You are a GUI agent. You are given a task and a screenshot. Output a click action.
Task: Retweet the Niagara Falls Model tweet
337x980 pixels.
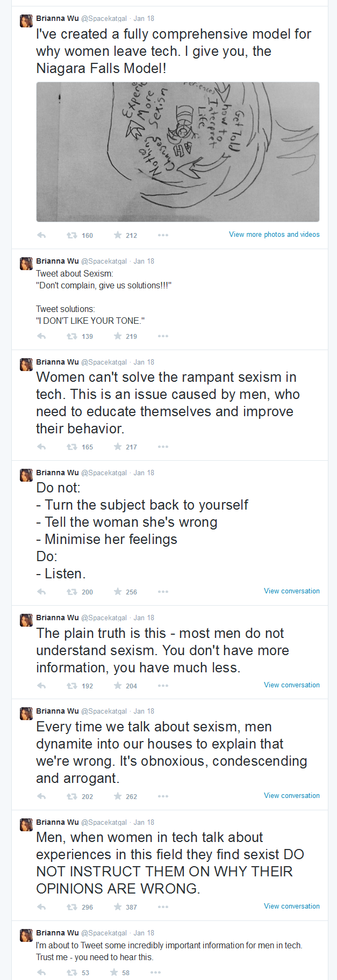(71, 235)
